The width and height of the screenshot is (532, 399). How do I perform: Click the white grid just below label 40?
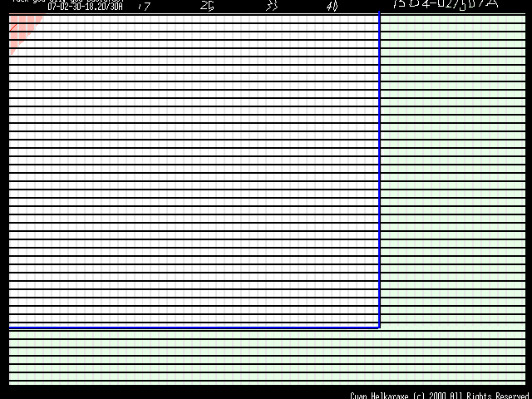coord(332,20)
